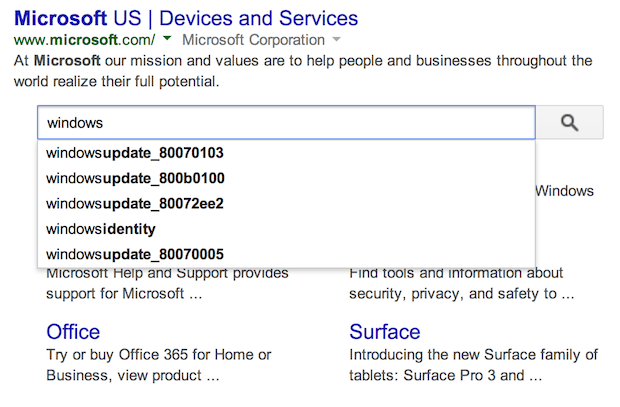This screenshot has height=407, width=620.
Task: Open the Microsoft US Devices and Services link
Action: point(186,18)
